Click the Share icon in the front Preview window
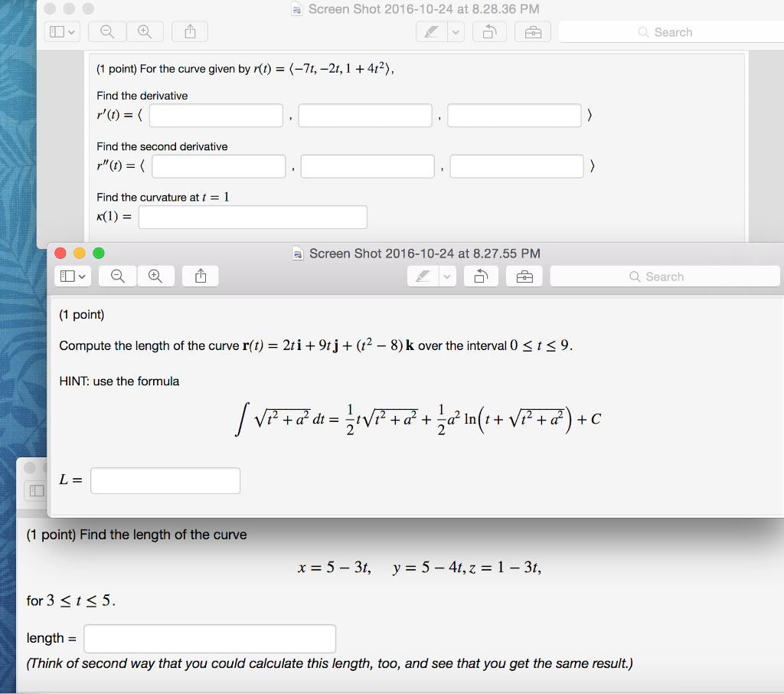The height and width of the screenshot is (694, 784). (x=200, y=276)
